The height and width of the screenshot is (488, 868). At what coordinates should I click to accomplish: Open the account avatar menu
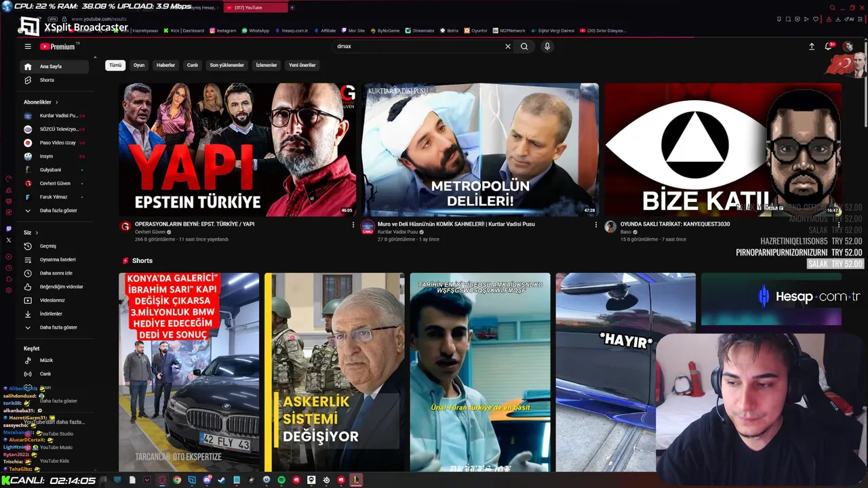click(848, 47)
